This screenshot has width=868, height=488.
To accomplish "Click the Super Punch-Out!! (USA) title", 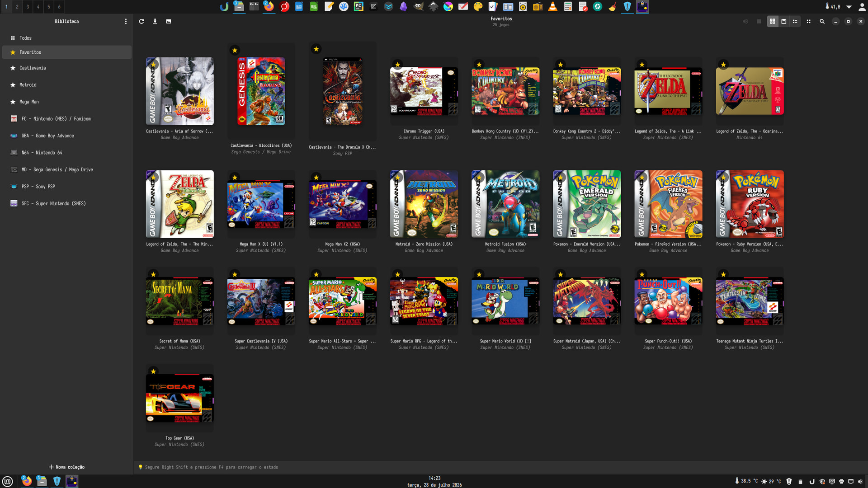I will click(668, 341).
